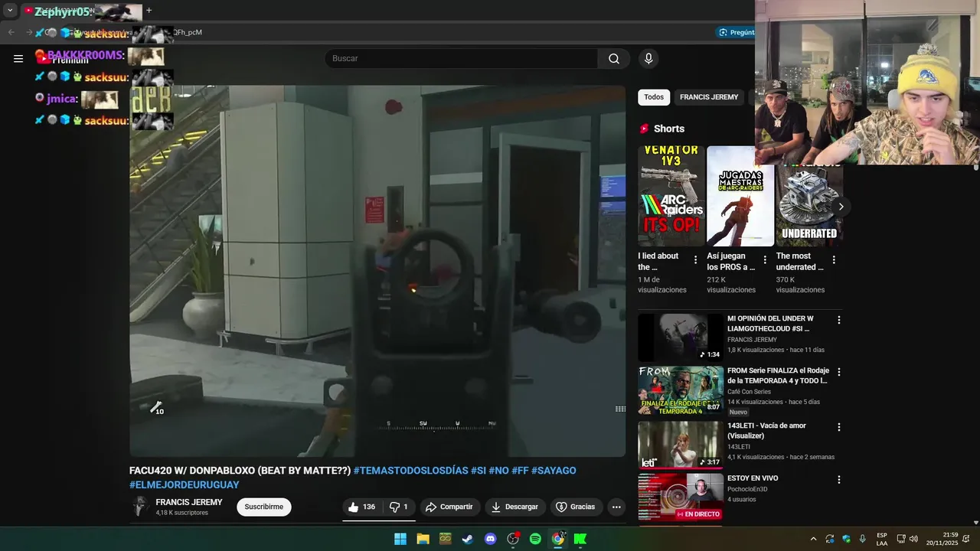This screenshot has width=980, height=551.
Task: Open hashtag #ELMEJORDEURUGUAY
Action: (185, 485)
